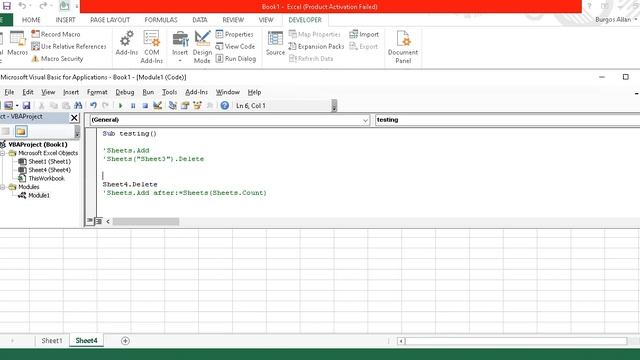The image size is (640, 360).
Task: Open the VBA Add-Ins menu
Action: (x=196, y=92)
